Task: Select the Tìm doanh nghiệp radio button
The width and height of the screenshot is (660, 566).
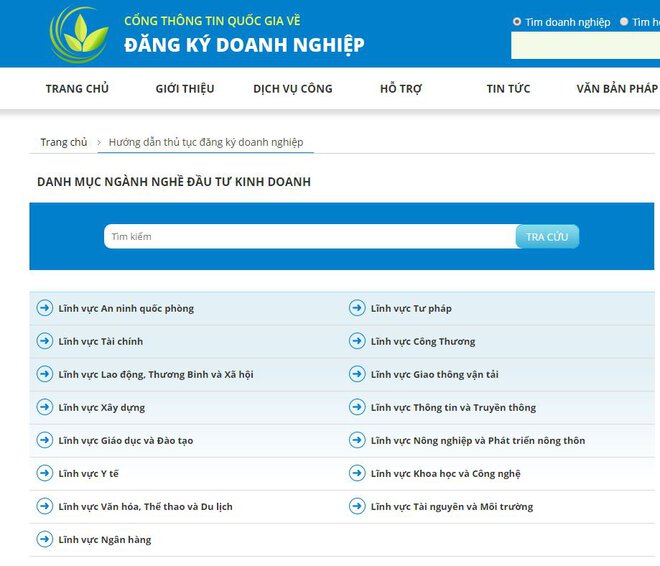Action: [x=517, y=21]
